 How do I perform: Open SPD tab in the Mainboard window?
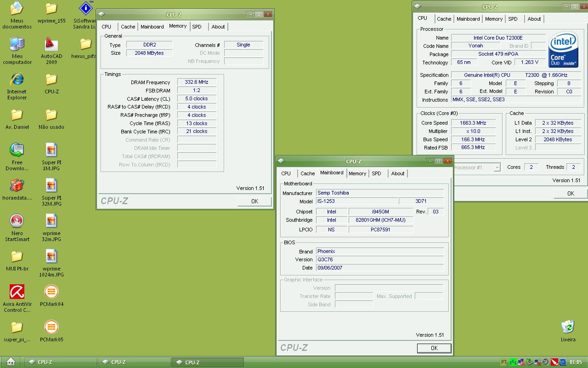(x=377, y=173)
